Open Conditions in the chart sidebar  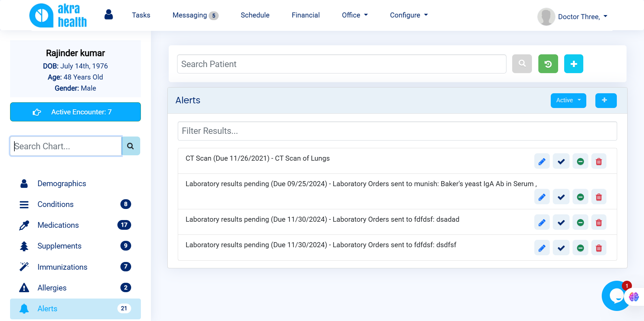(75, 204)
